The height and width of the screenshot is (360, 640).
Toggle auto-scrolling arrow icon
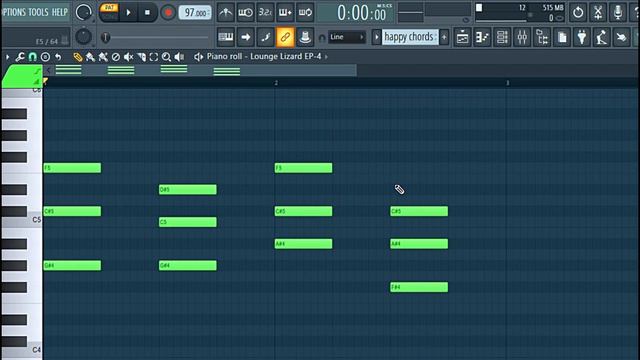[x=245, y=37]
